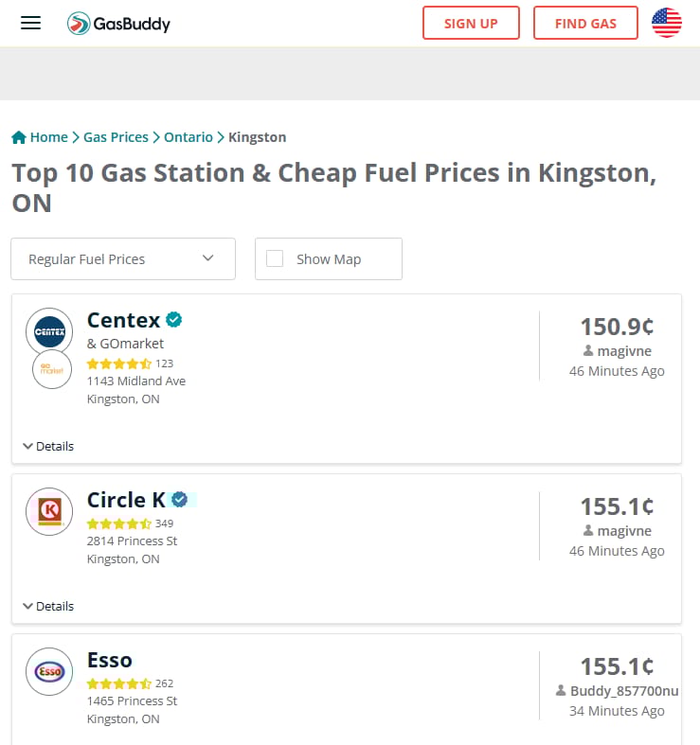View magivne's profile on Centex price
This screenshot has height=745, width=700.
click(624, 351)
